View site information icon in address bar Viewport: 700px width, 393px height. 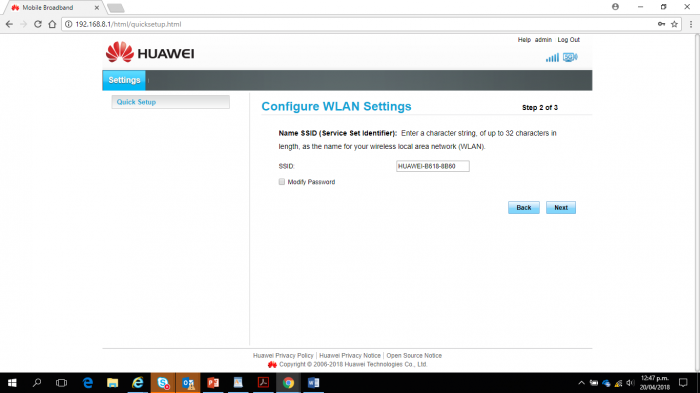click(69, 24)
